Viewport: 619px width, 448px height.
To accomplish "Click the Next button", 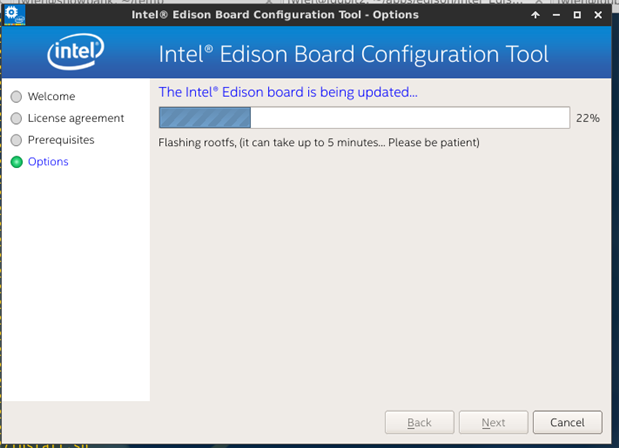I will pos(493,422).
